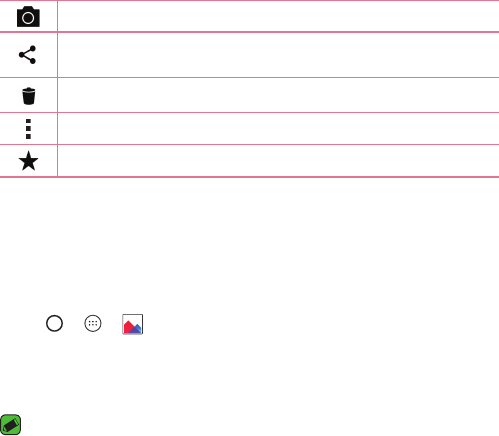Tap the Home circle button

[x=54, y=323]
